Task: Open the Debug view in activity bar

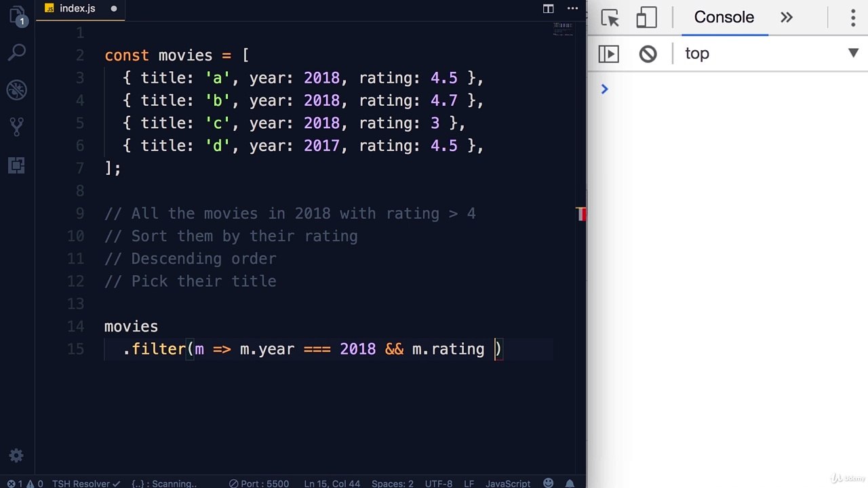Action: click(x=17, y=89)
